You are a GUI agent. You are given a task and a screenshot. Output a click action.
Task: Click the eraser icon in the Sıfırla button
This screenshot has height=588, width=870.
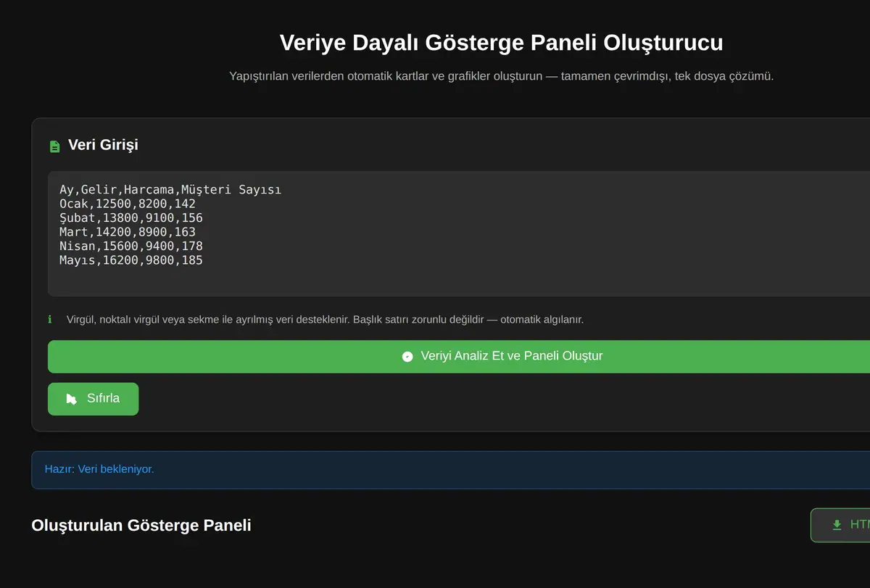point(72,399)
